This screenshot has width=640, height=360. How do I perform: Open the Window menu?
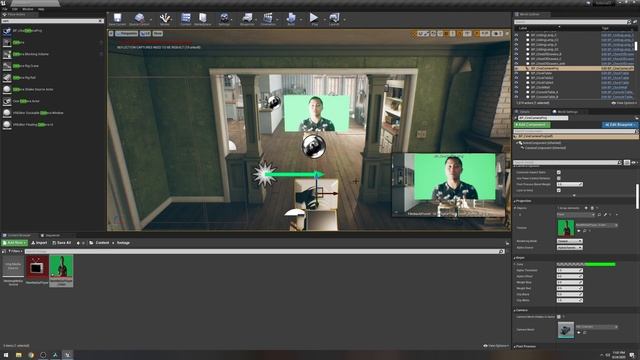(28, 9)
